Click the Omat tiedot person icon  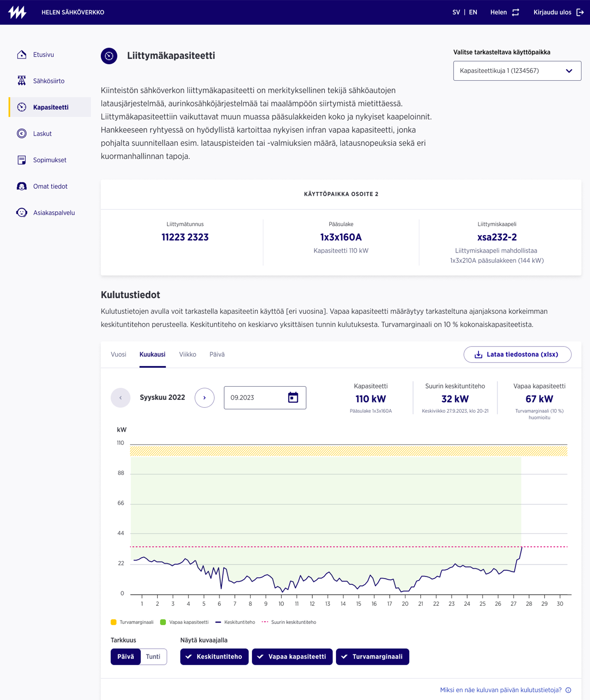pyautogui.click(x=22, y=186)
